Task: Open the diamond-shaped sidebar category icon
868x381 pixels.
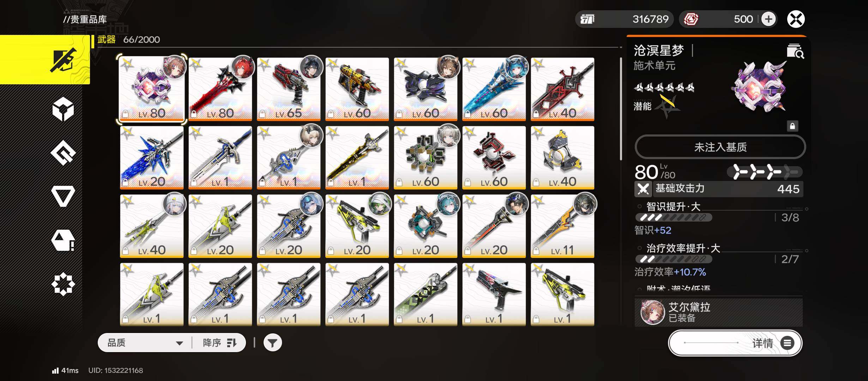Action: 63,153
